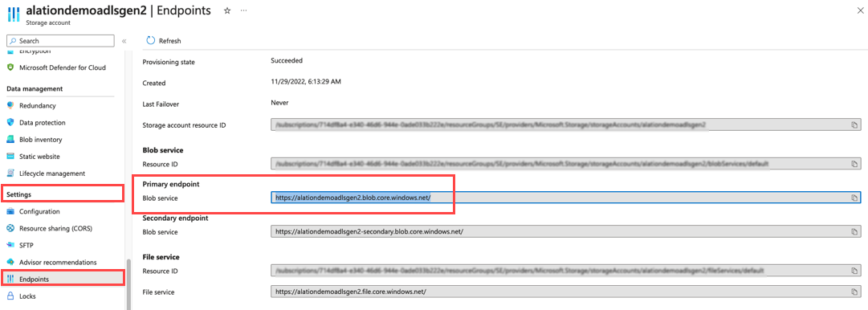Click the Search box in sidebar
Viewport: 868px width, 310px height.
pyautogui.click(x=61, y=41)
